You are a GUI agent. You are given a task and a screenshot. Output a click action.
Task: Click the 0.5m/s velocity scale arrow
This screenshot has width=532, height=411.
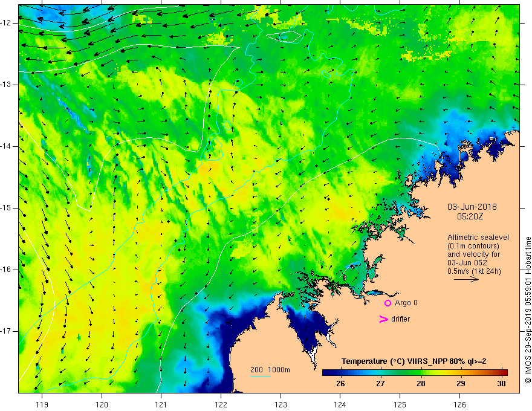click(466, 279)
